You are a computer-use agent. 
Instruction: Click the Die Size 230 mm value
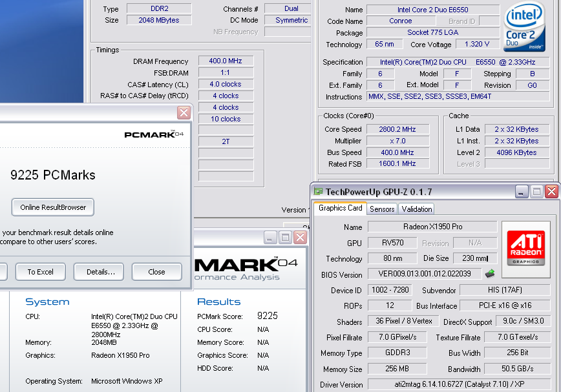(x=475, y=258)
